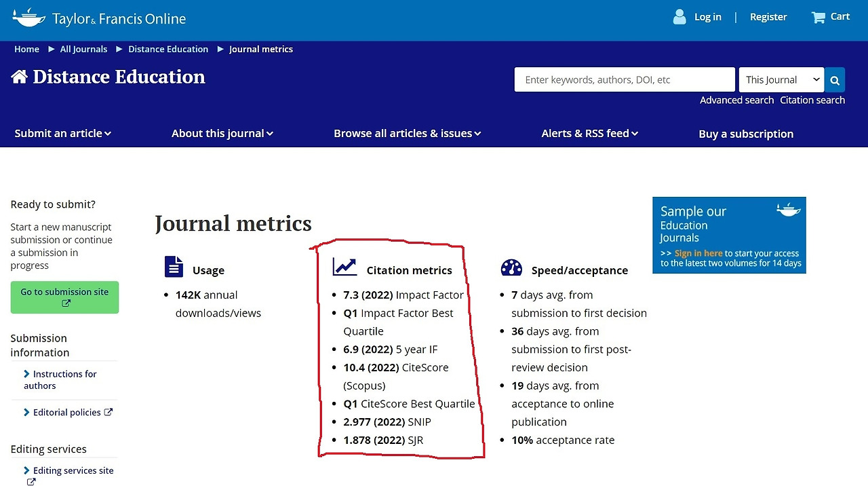Click 6.9 (2022) 5 year IF text
868x486 pixels.
391,350
